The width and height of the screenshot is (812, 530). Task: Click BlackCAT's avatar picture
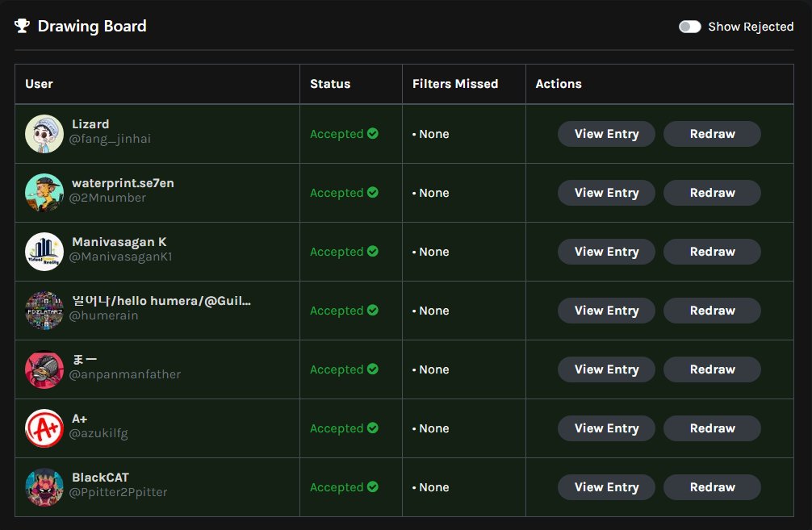[x=44, y=487]
